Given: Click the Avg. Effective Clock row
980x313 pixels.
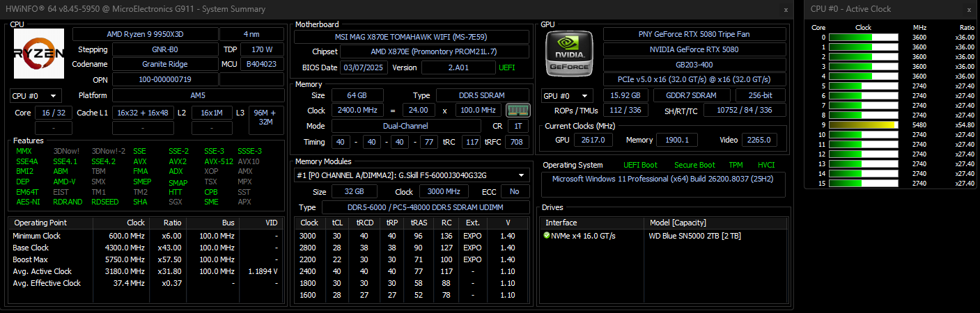Looking at the screenshot, I should pos(146,283).
